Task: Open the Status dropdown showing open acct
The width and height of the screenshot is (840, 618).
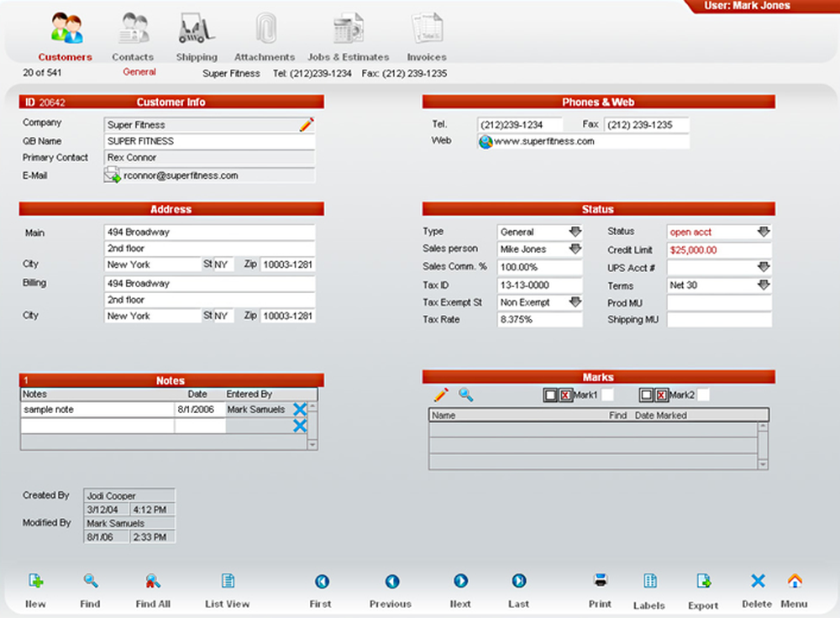Action: point(764,232)
